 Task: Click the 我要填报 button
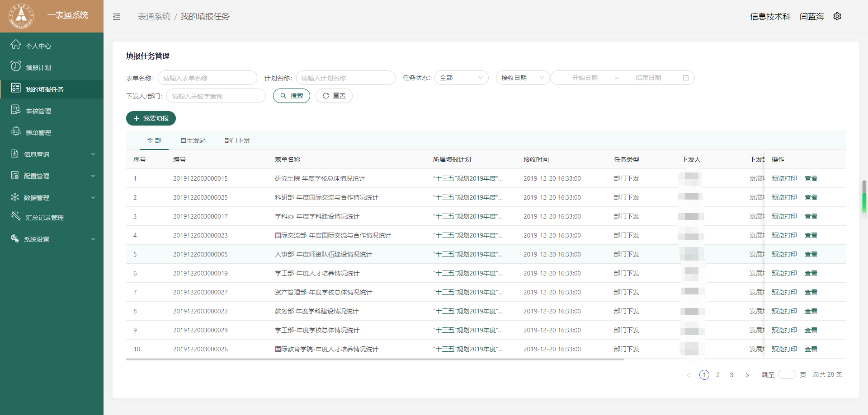[151, 118]
